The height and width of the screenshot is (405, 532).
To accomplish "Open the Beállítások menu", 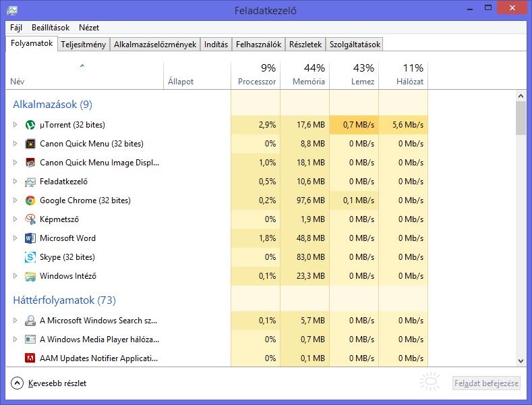I will (50, 28).
